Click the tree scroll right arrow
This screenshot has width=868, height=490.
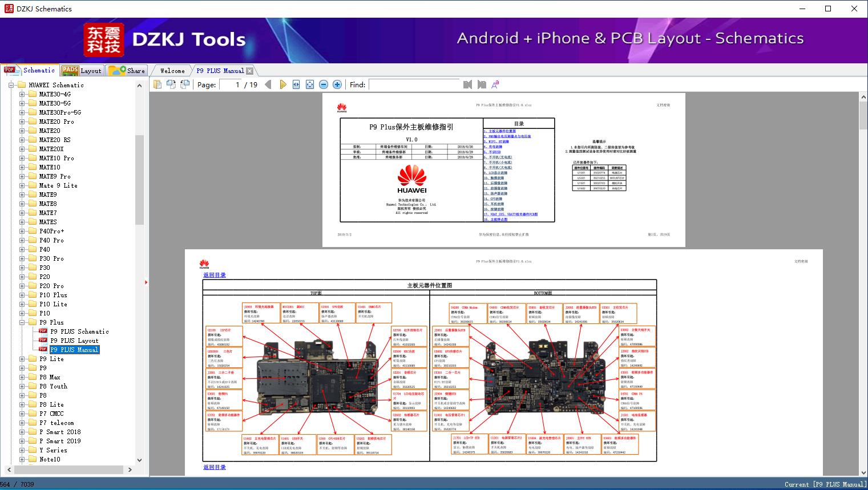point(130,469)
